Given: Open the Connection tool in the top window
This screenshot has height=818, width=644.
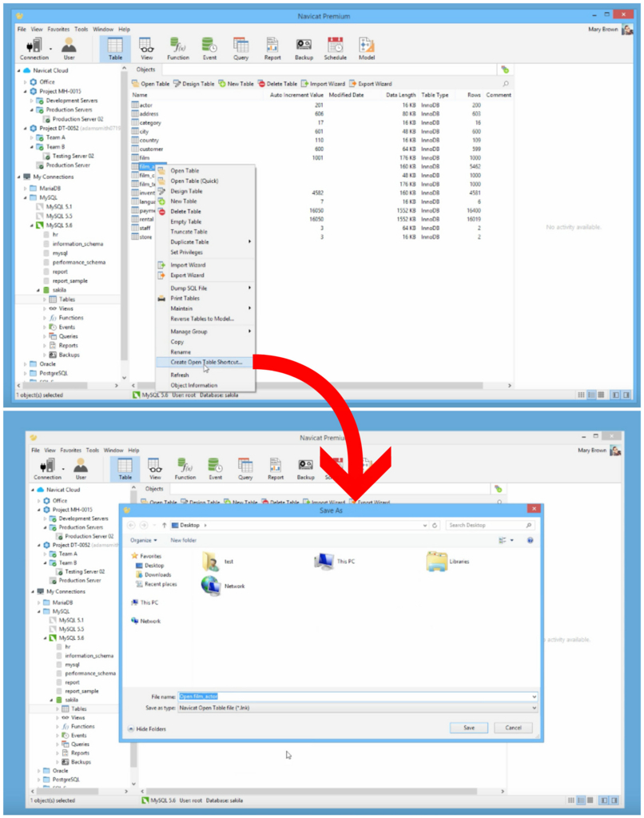Looking at the screenshot, I should (x=34, y=49).
